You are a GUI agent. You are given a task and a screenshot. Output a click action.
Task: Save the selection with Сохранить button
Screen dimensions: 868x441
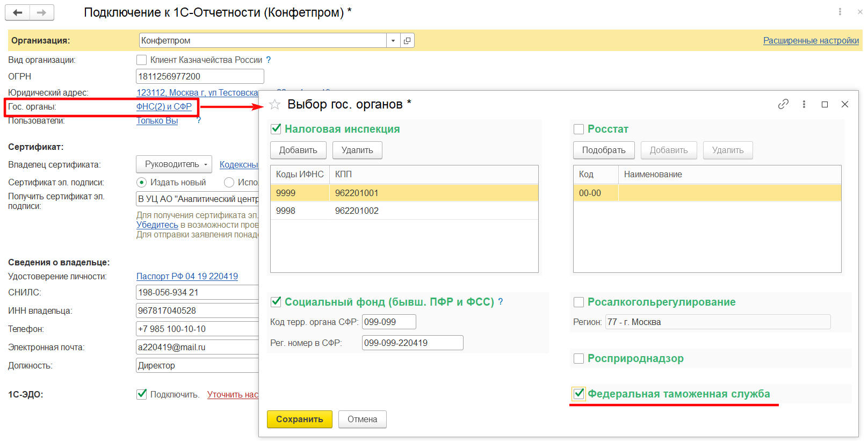coord(300,419)
